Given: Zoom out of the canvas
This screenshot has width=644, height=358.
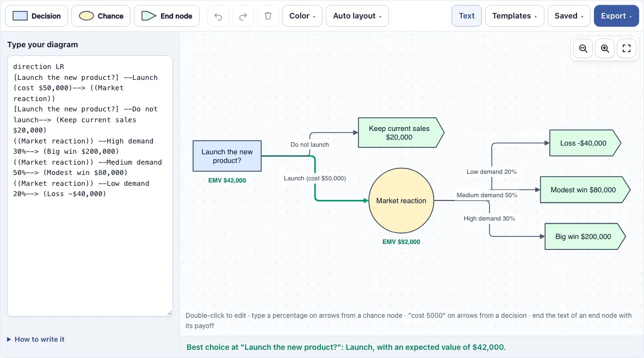Looking at the screenshot, I should click(583, 48).
